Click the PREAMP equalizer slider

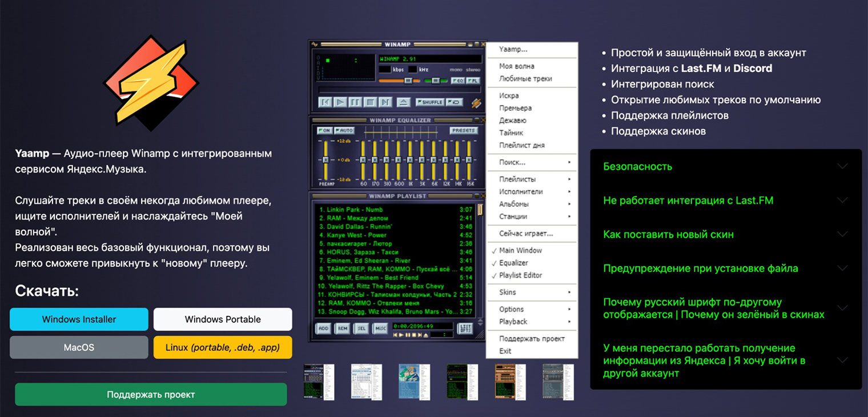click(325, 159)
